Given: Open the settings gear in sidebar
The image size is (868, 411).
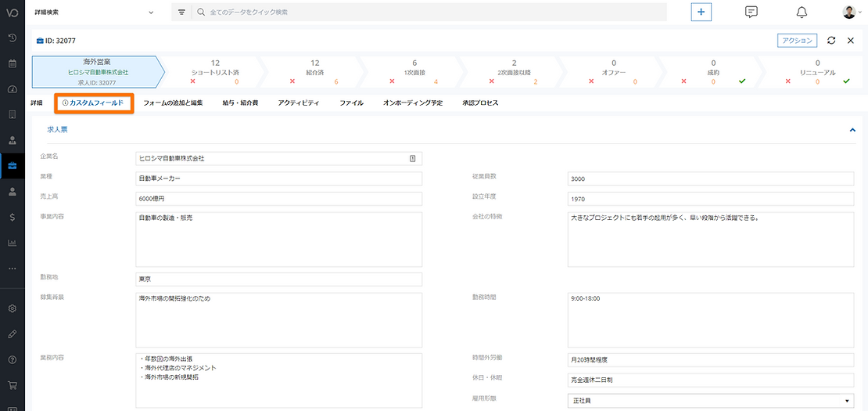Looking at the screenshot, I should click(13, 308).
